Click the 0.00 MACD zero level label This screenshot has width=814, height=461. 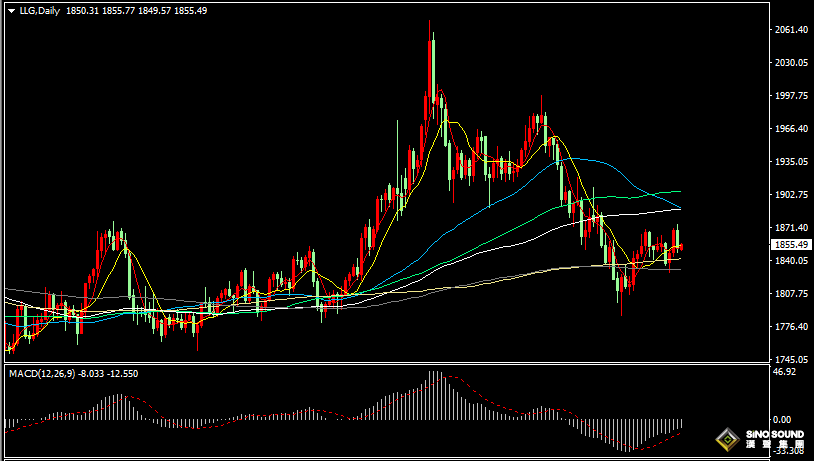coord(782,419)
